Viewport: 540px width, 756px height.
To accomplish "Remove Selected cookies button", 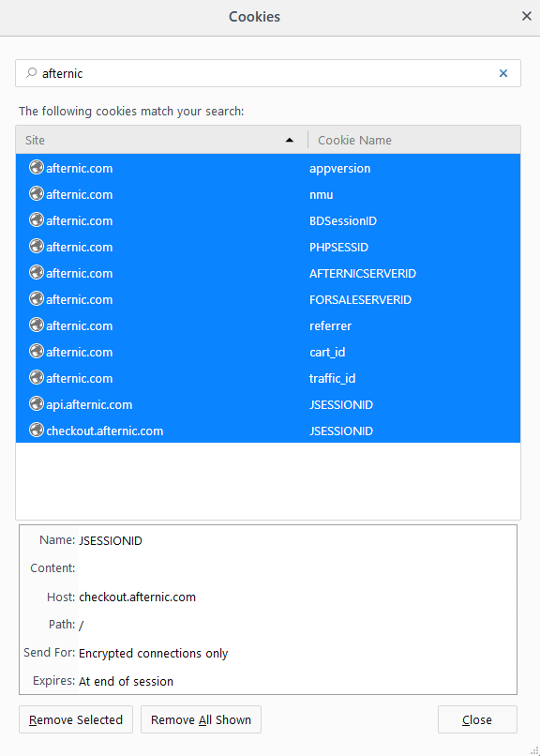I will tap(76, 719).
